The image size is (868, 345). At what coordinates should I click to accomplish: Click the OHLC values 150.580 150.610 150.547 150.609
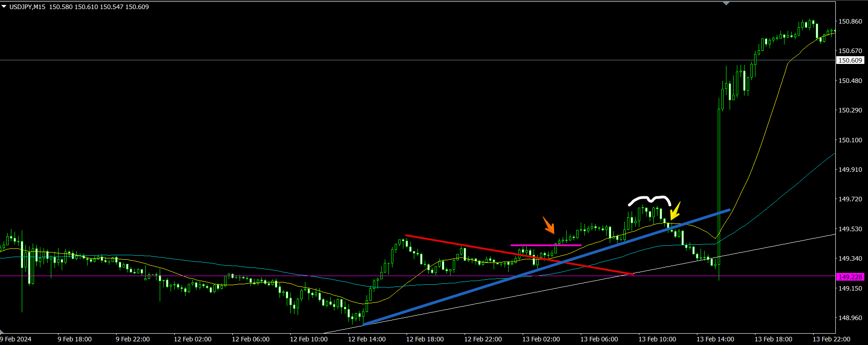[99, 7]
